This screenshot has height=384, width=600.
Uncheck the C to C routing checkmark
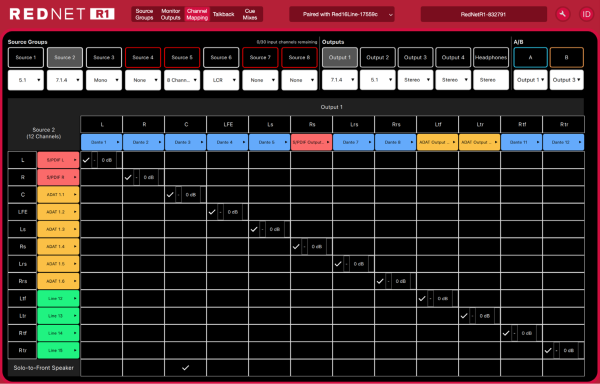pyautogui.click(x=170, y=195)
